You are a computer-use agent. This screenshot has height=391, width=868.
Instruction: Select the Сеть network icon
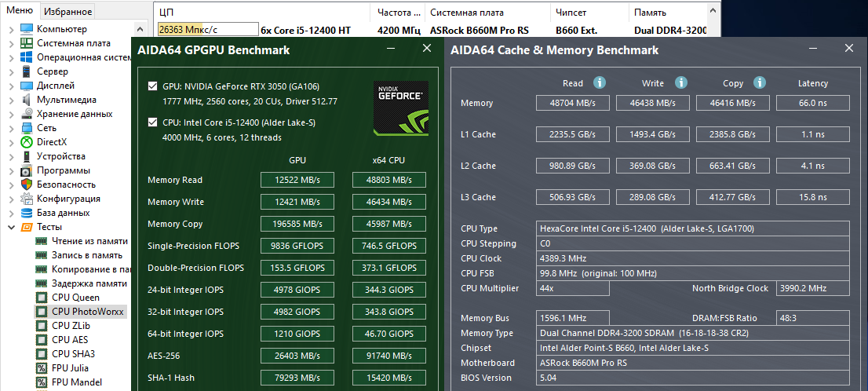(26, 128)
